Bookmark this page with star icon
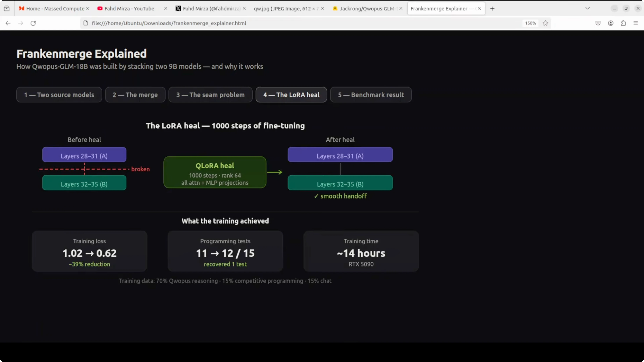The image size is (644, 362). 545,23
